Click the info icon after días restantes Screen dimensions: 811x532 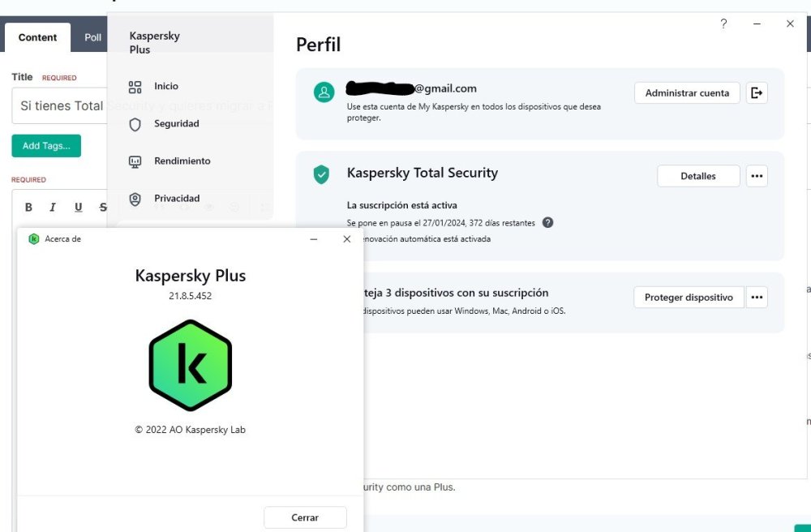pos(547,223)
